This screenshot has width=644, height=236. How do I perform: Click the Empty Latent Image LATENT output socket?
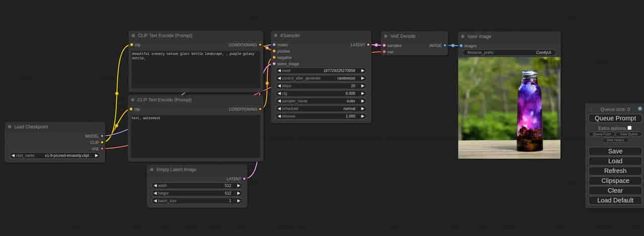click(245, 178)
